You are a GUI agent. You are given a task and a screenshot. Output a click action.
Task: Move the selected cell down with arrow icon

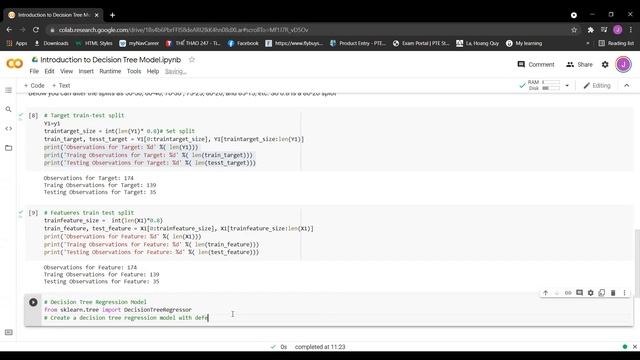(557, 293)
